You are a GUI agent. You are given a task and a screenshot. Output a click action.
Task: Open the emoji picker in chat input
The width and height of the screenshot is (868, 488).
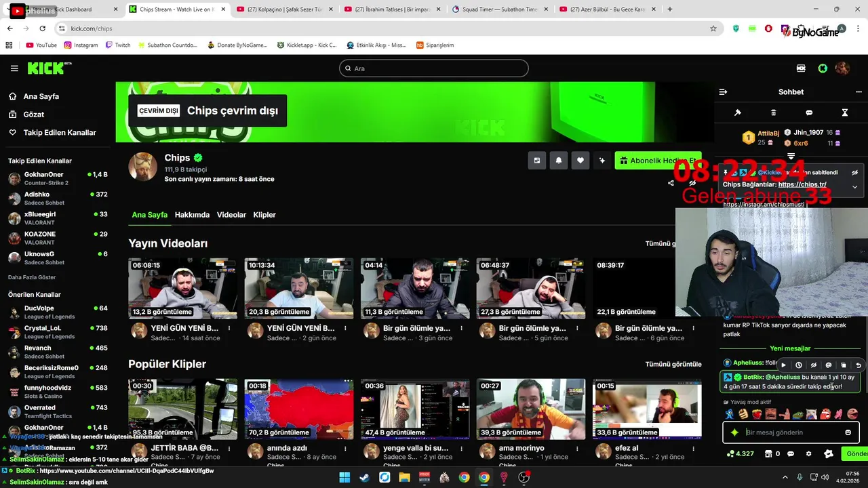pos(848,432)
